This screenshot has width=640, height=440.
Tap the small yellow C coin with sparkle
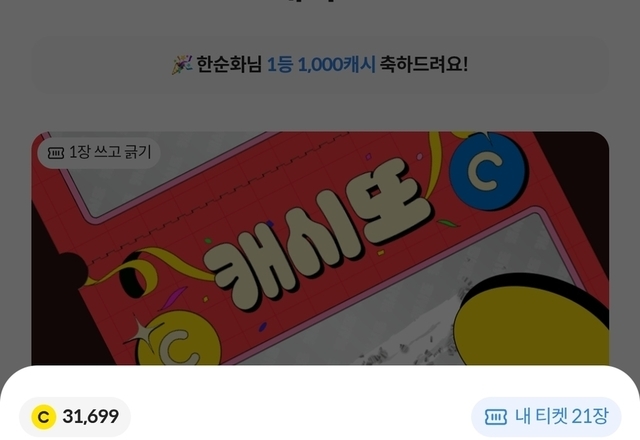178,341
